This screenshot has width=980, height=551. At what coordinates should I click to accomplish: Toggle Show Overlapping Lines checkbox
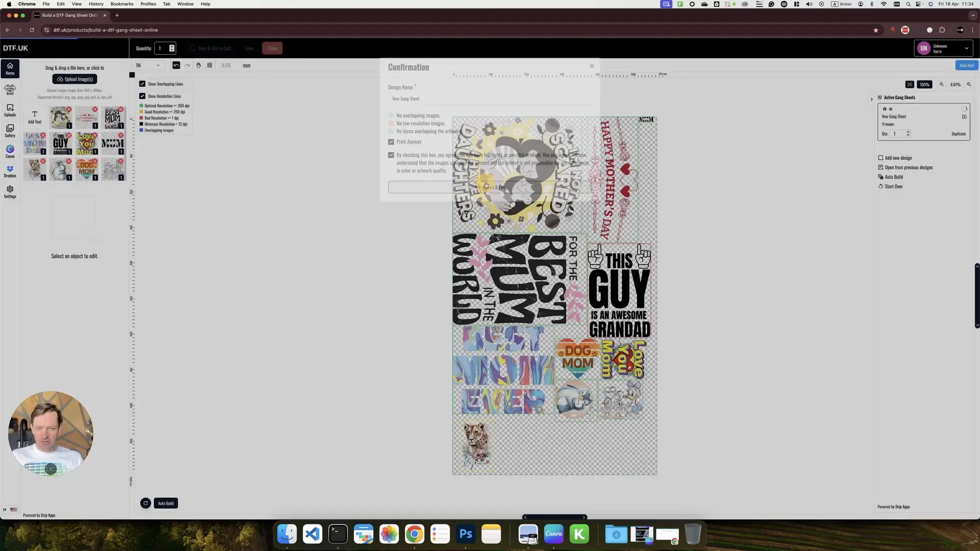(x=142, y=84)
